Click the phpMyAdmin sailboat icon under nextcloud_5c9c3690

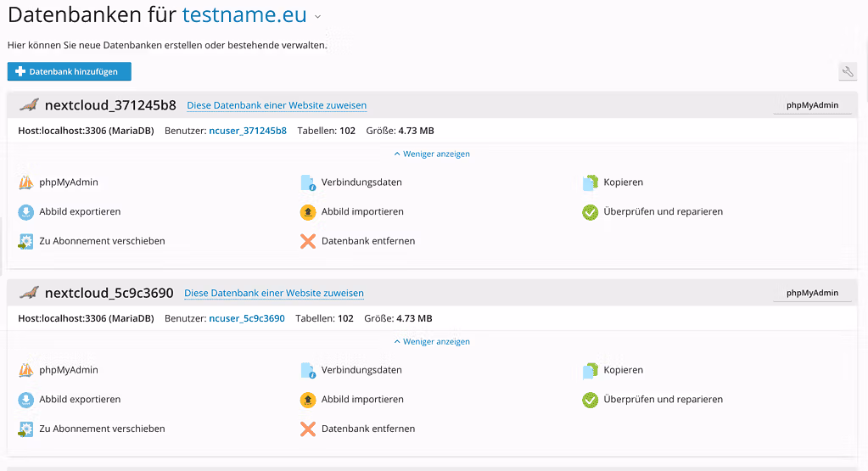click(x=26, y=370)
